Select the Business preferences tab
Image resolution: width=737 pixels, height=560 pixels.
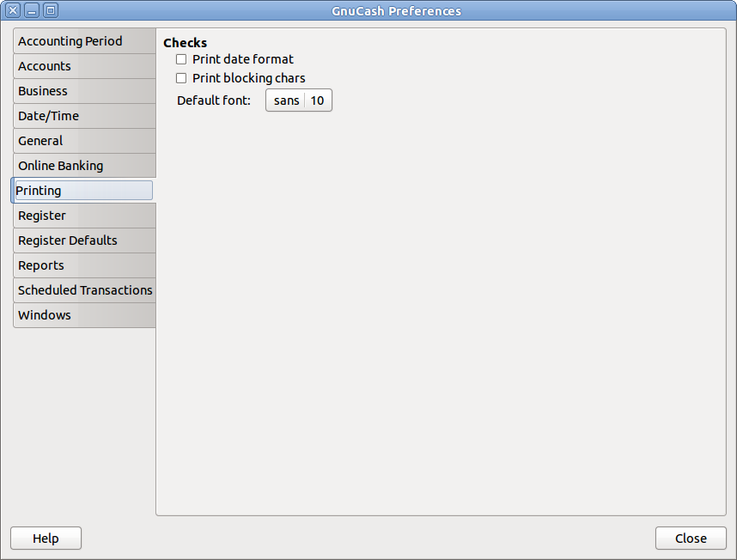84,91
